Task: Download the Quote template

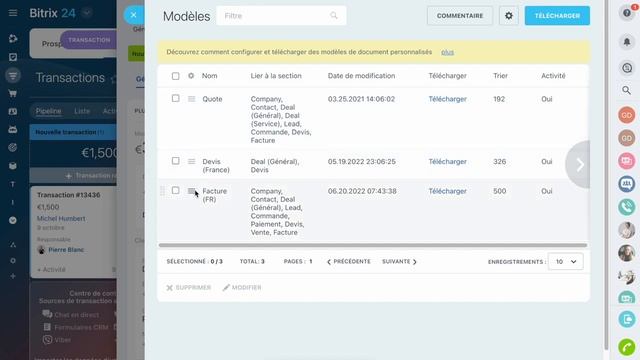Action: click(447, 99)
